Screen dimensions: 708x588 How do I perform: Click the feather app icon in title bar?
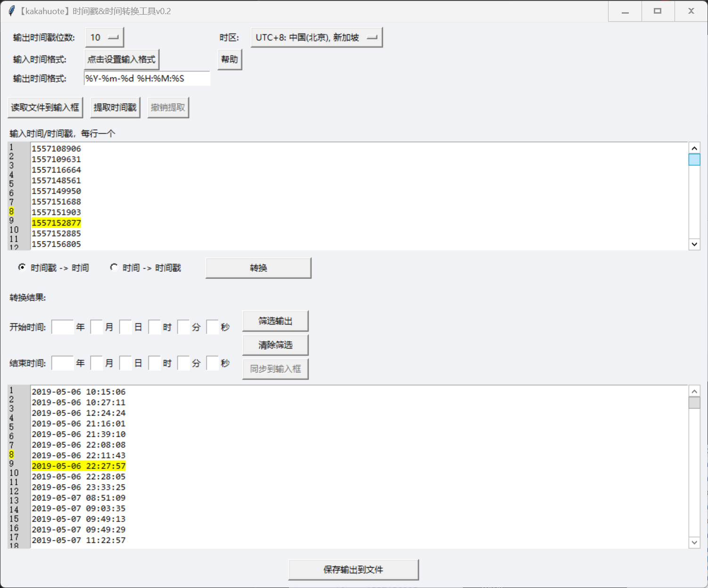11,11
